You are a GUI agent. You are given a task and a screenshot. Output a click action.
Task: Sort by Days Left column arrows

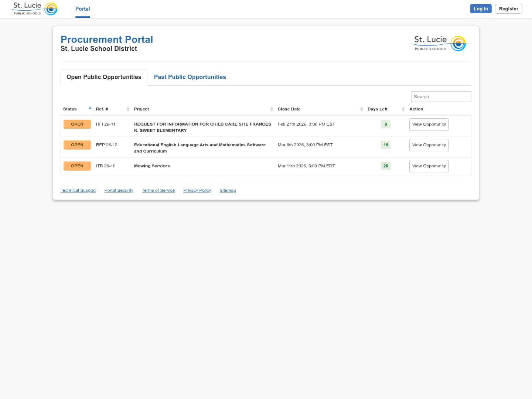[403, 109]
